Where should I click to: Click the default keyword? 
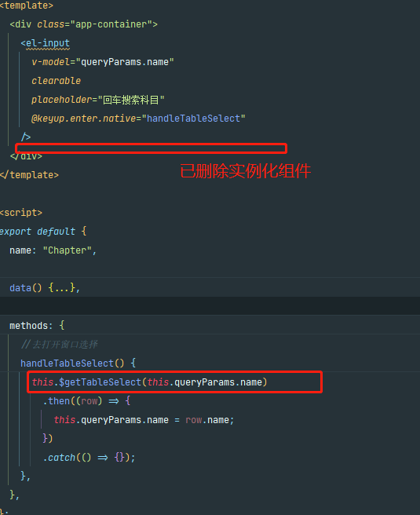(57, 232)
